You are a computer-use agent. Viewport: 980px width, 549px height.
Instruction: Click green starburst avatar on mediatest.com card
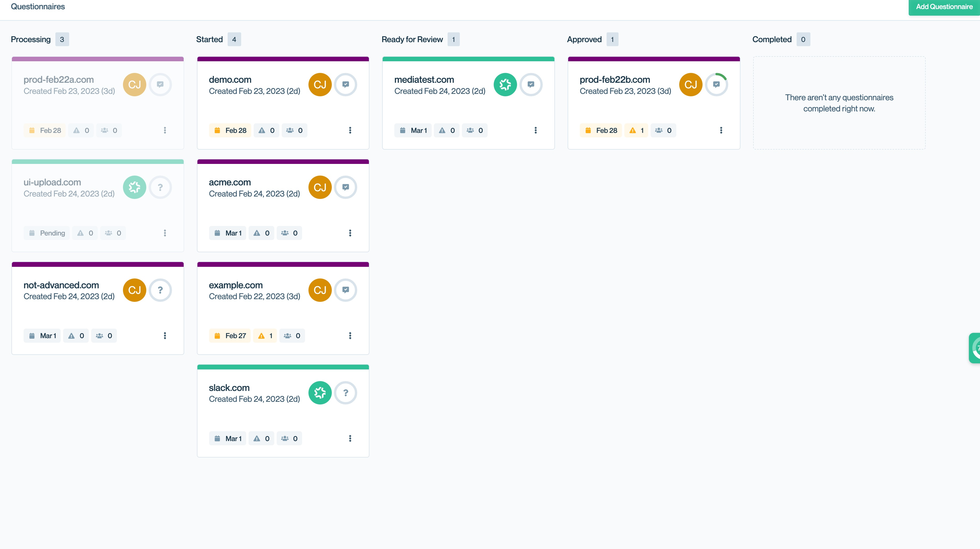[x=505, y=85]
